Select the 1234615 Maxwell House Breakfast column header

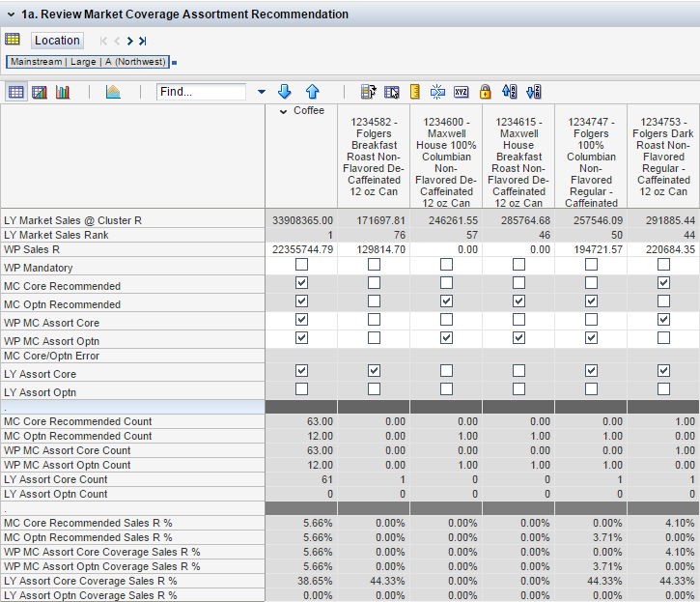click(518, 157)
